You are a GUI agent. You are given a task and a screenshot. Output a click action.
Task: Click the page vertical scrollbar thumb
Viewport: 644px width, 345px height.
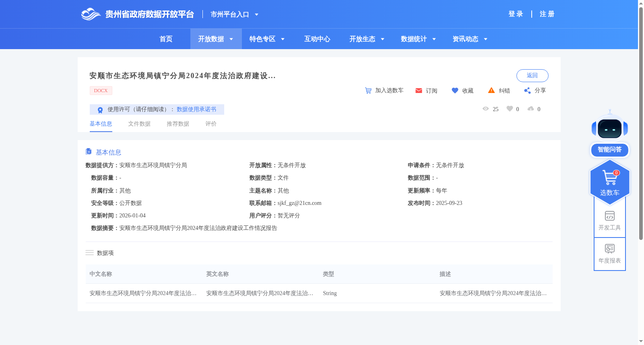(641, 124)
